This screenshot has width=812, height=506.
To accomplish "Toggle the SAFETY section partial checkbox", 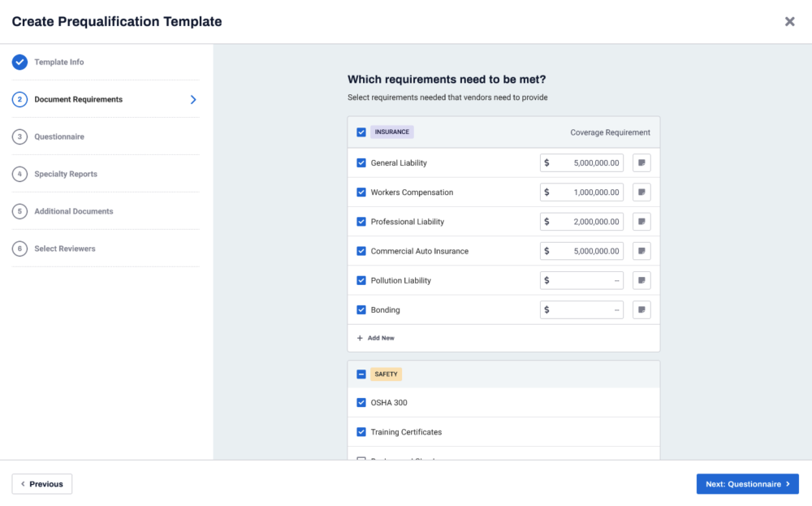I will [361, 374].
